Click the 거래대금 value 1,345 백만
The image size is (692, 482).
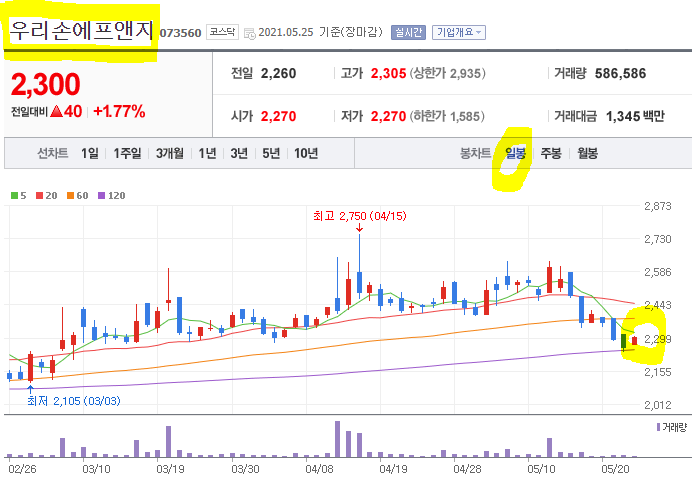pyautogui.click(x=635, y=116)
